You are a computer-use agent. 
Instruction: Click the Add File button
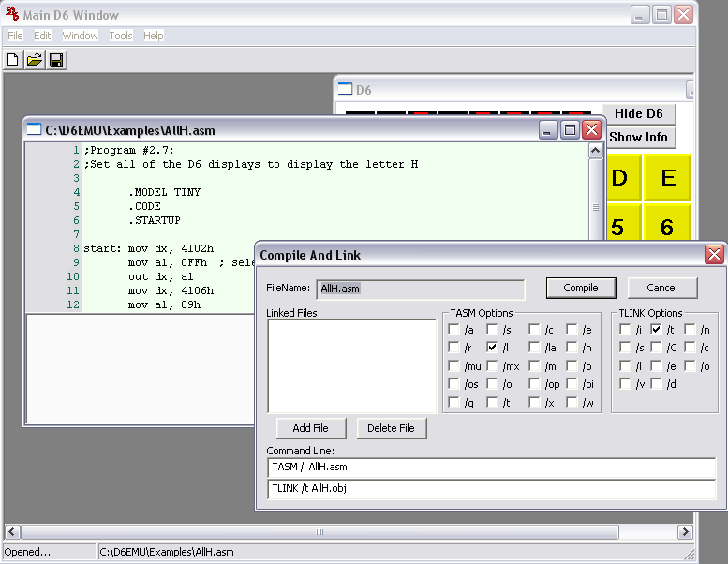pos(311,428)
